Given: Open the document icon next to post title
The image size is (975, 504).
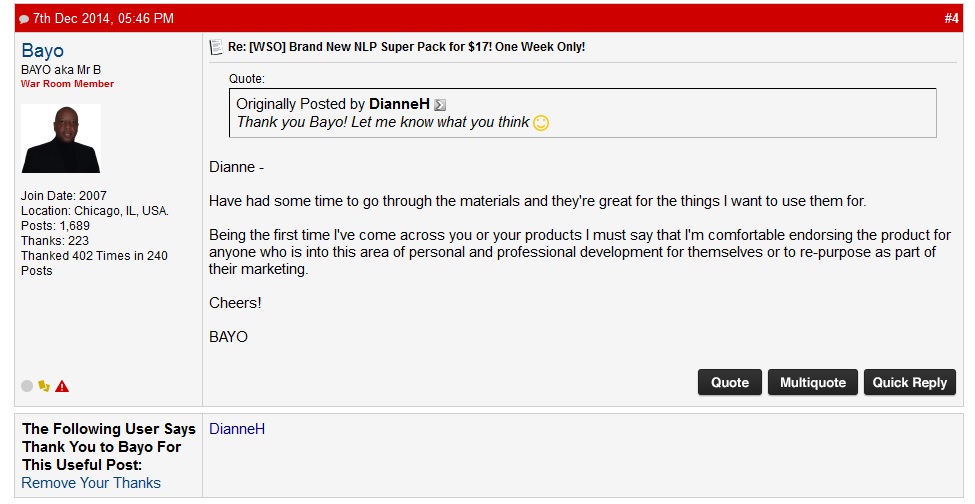Looking at the screenshot, I should click(216, 47).
